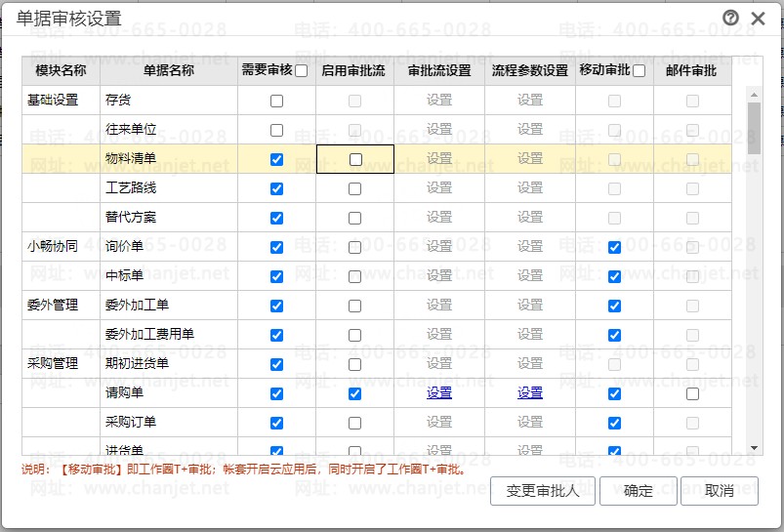Check 启用审批流 for 物料清单 row
This screenshot has height=532, width=784.
(355, 159)
